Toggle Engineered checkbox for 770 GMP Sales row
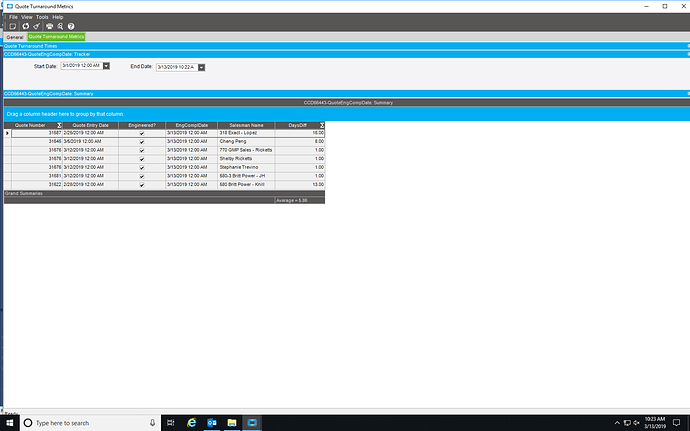690x431 pixels. pos(142,150)
